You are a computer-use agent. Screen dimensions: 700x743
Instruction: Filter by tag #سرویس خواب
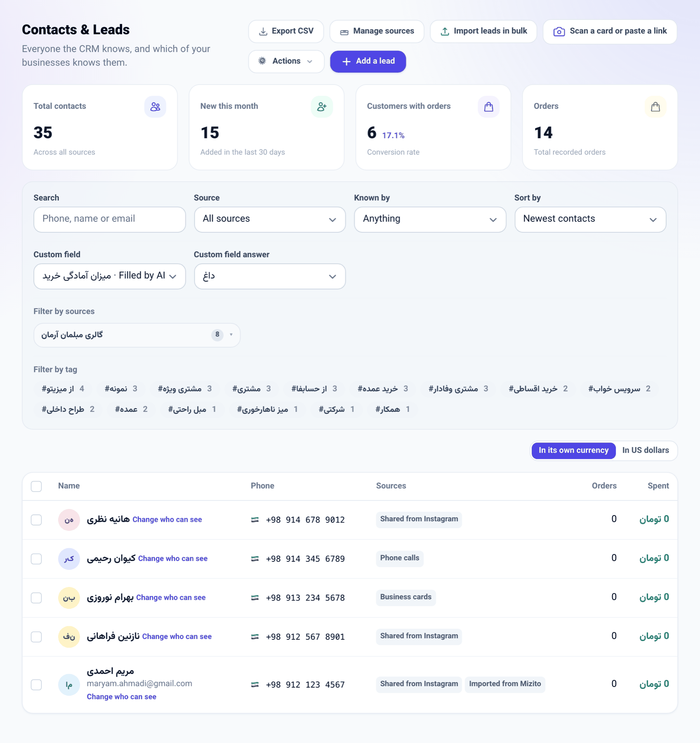[x=619, y=389]
